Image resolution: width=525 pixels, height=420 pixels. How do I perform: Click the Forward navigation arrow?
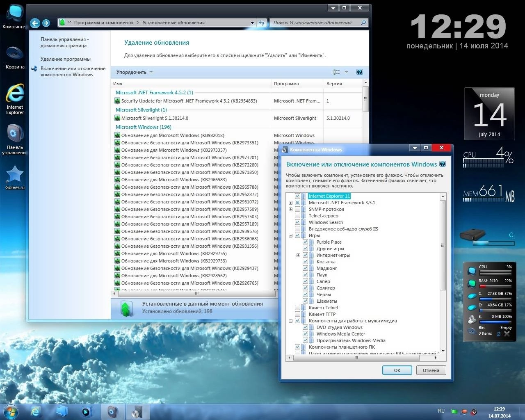click(x=46, y=23)
